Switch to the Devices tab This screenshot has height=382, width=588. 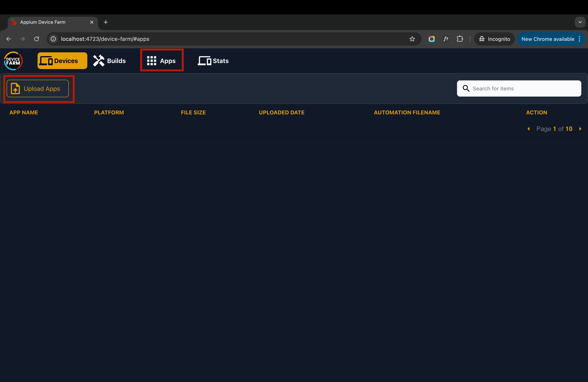pos(62,60)
